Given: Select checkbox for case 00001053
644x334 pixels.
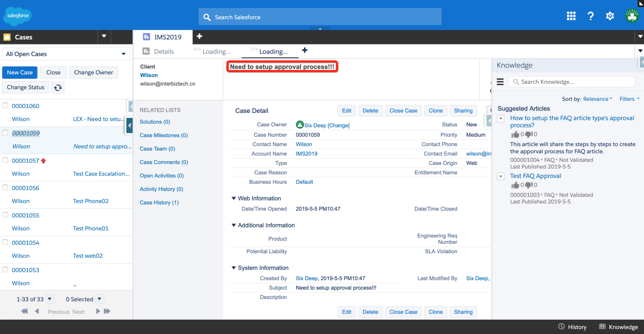Looking at the screenshot, I should [x=5, y=270].
